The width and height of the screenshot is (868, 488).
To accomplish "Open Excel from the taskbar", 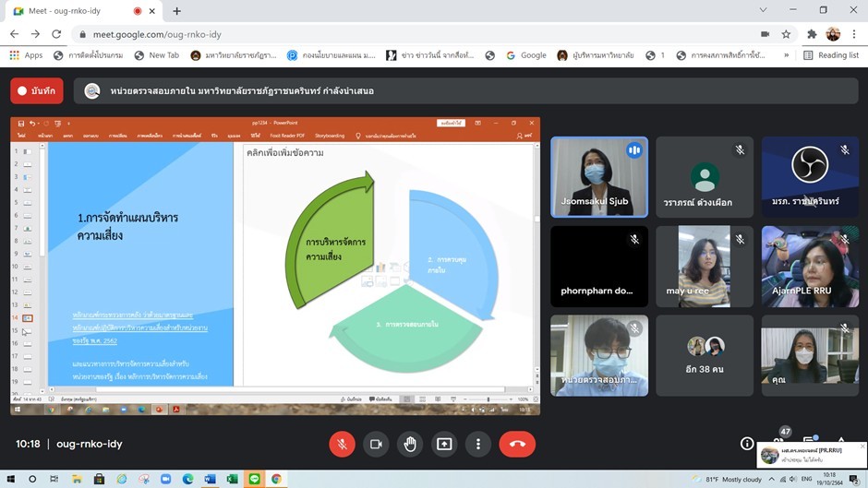I will click(232, 479).
